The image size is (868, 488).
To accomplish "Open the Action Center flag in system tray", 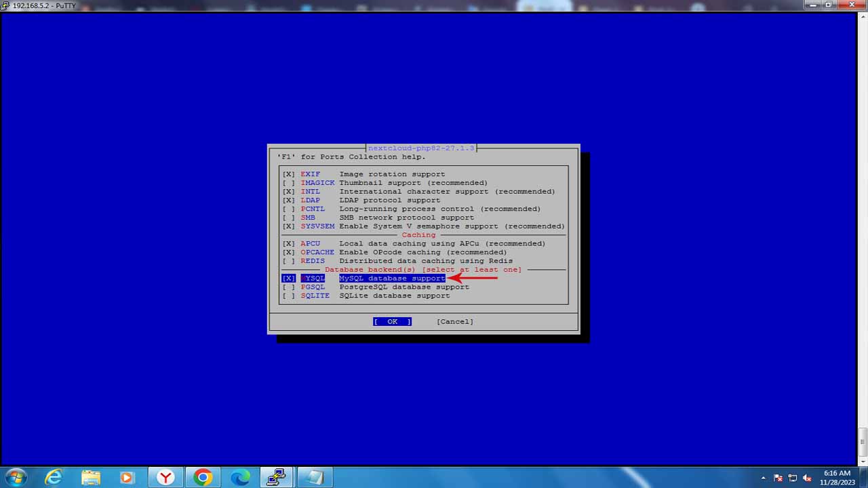I will click(x=778, y=477).
